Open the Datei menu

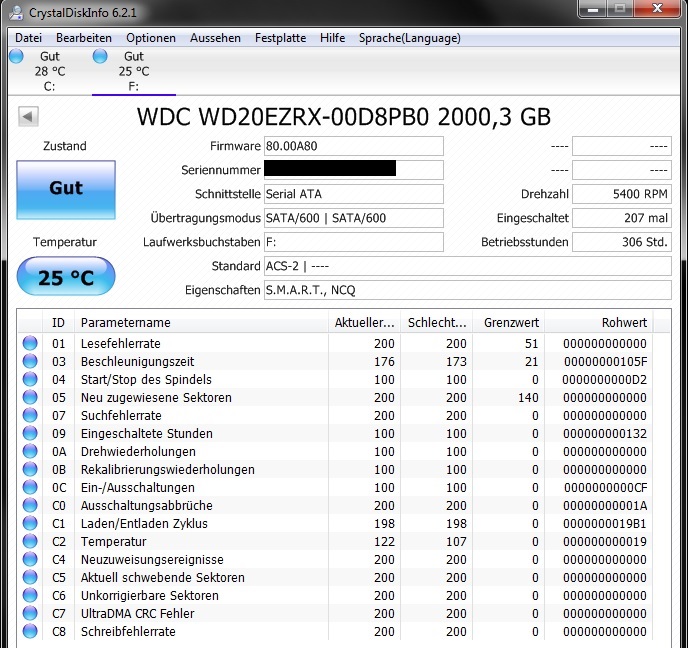(x=29, y=38)
